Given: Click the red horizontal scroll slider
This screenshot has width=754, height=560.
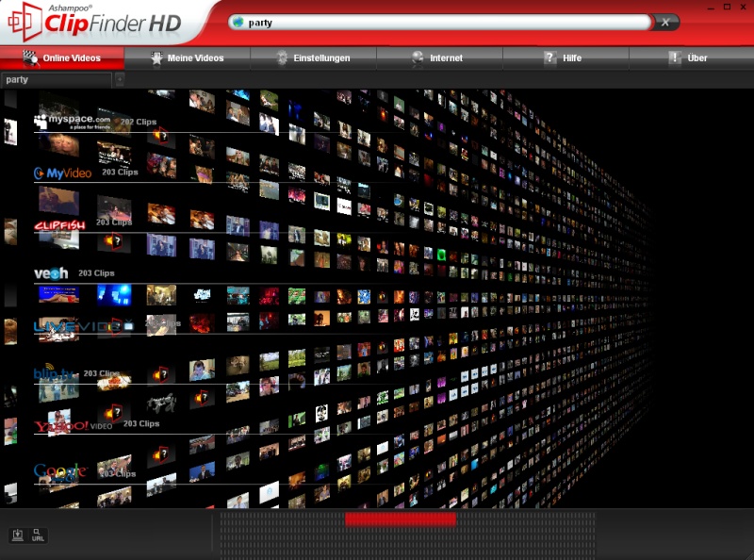Looking at the screenshot, I should point(400,519).
